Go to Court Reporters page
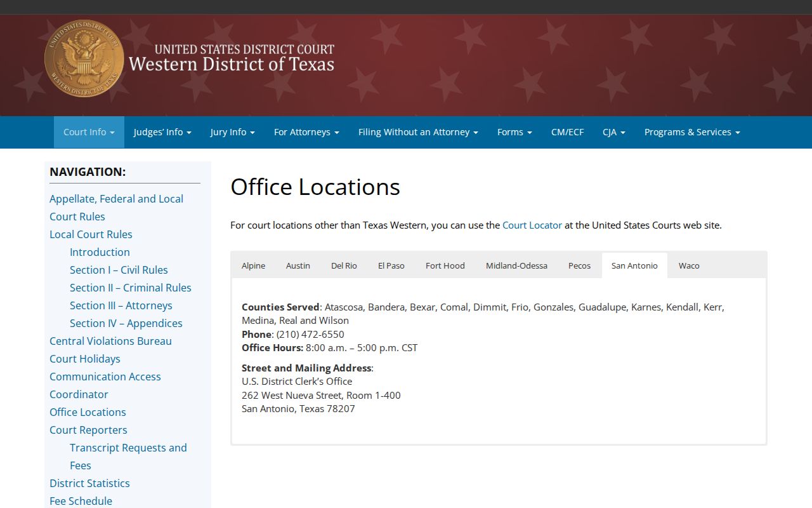812x508 pixels. (x=88, y=430)
